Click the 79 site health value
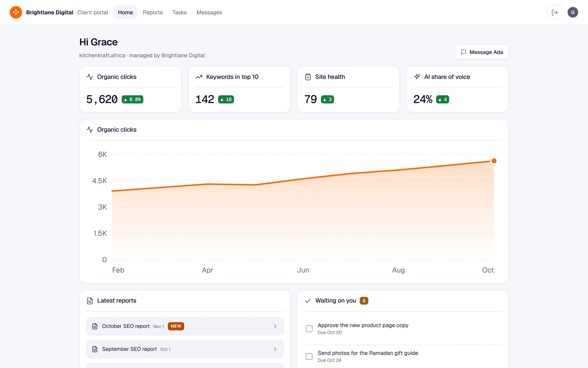This screenshot has height=368, width=588. click(x=311, y=99)
